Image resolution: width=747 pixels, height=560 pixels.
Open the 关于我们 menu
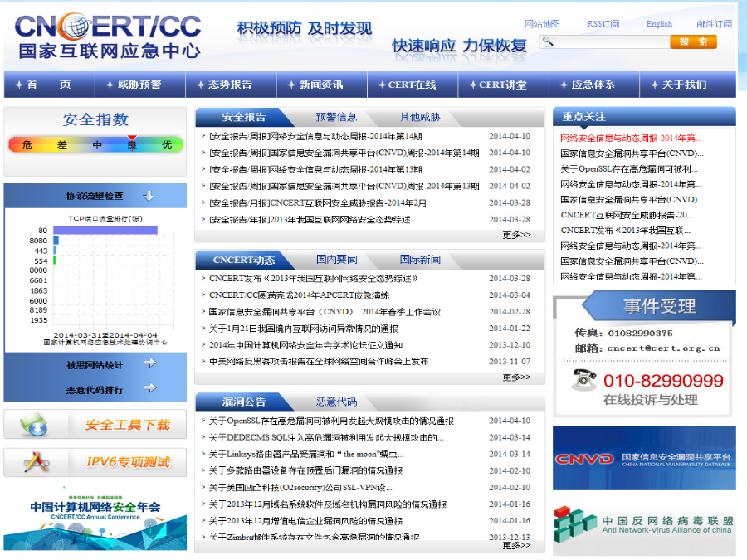pos(687,85)
